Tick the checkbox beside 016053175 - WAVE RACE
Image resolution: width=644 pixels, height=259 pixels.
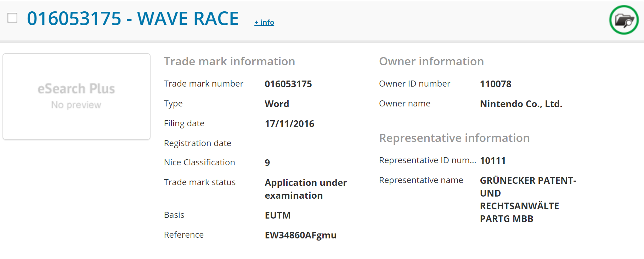pos(12,18)
